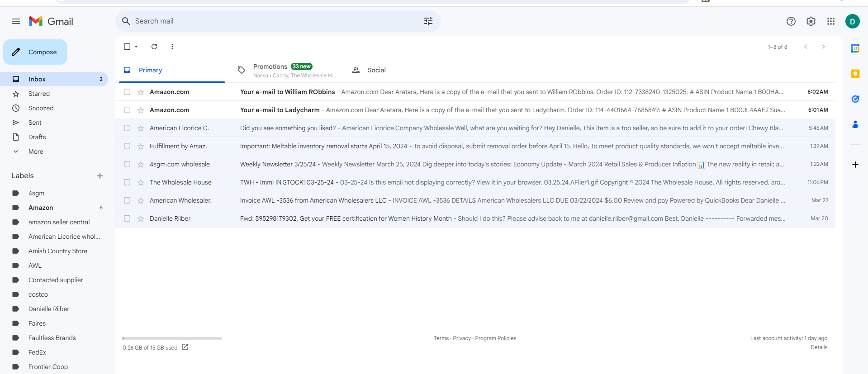Switch to the Primary tab
This screenshot has width=868, height=374.
click(x=172, y=70)
